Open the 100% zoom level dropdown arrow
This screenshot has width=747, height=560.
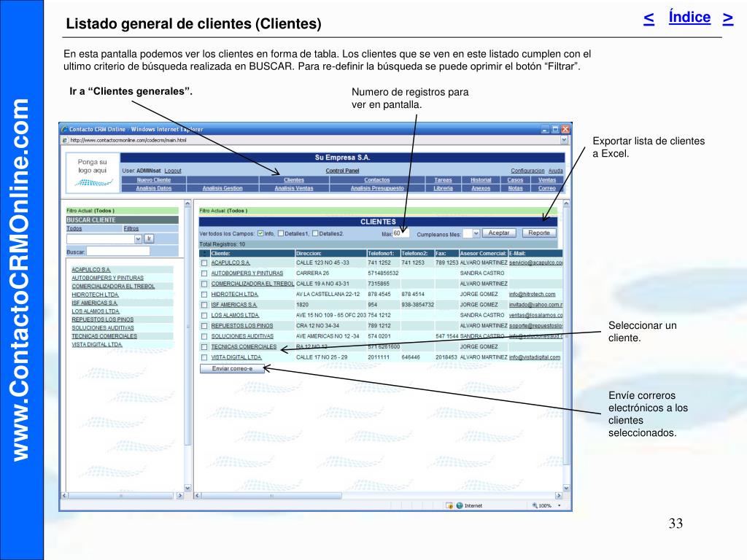click(x=560, y=505)
